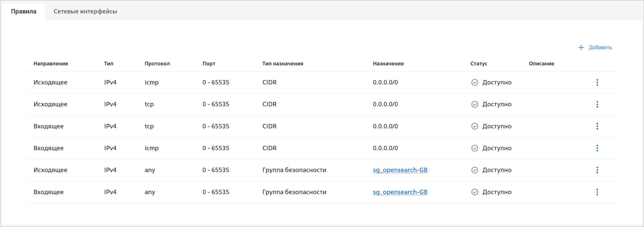The image size is (644, 227).
Task: Click the plus icon beside Добавить
Action: pyautogui.click(x=581, y=48)
